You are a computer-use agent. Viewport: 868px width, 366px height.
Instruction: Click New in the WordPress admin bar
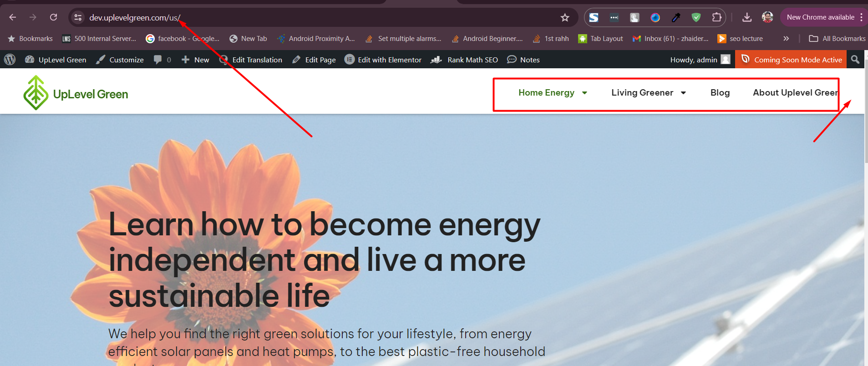(x=195, y=60)
